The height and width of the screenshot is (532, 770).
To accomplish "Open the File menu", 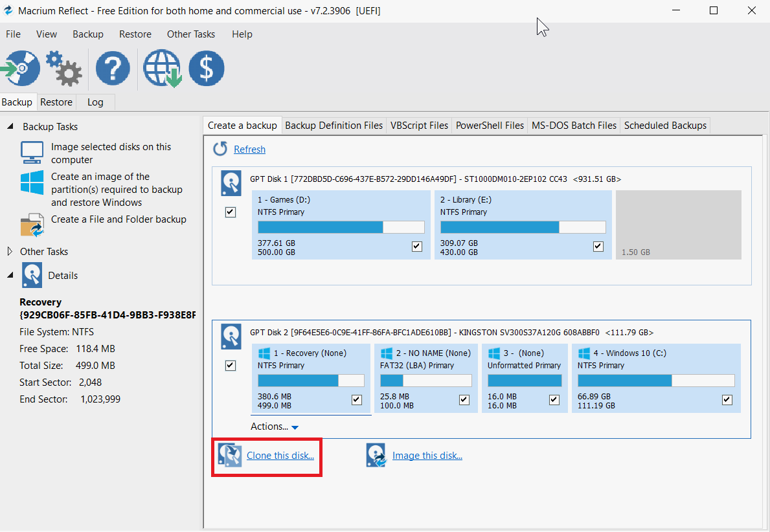I will tap(13, 34).
